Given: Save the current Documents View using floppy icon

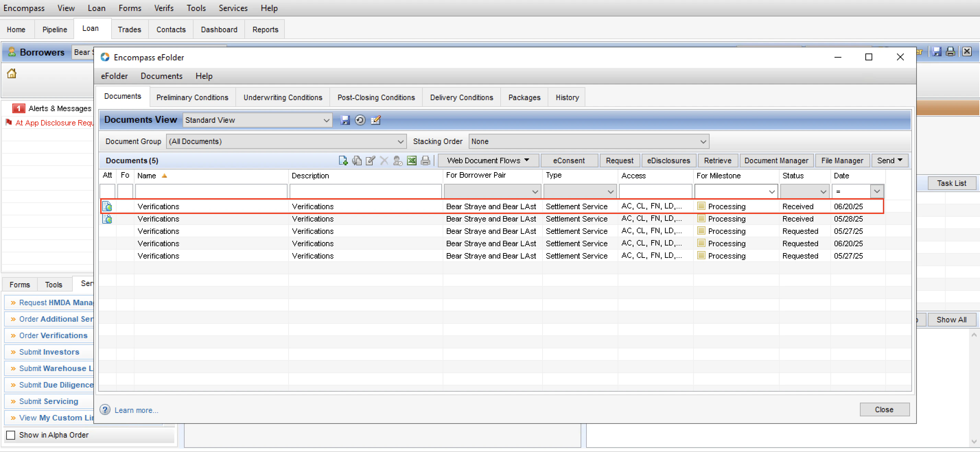Looking at the screenshot, I should pos(345,120).
